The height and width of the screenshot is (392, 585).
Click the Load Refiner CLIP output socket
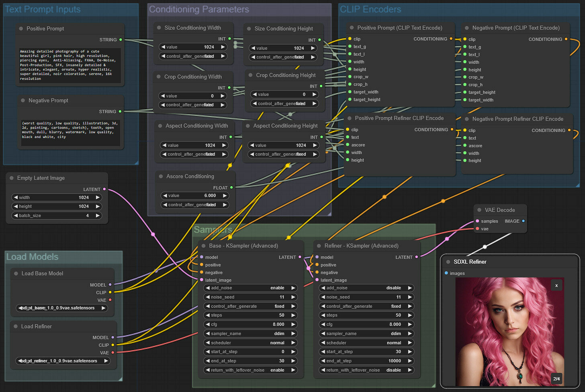point(112,345)
